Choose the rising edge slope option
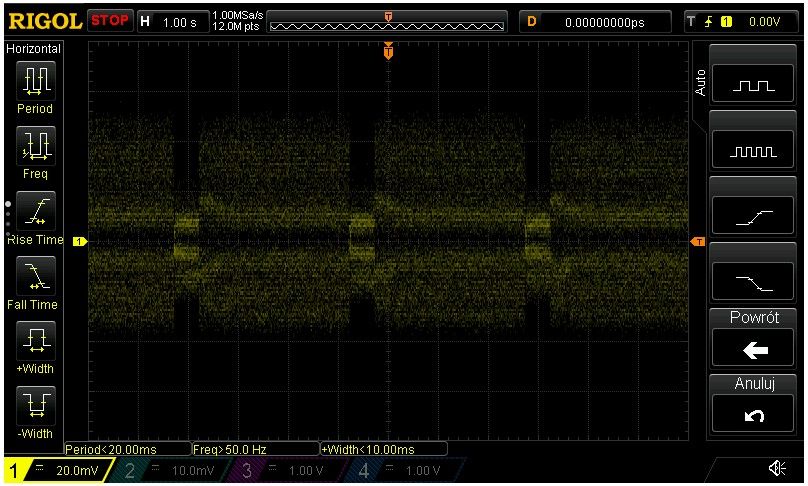 [753, 216]
